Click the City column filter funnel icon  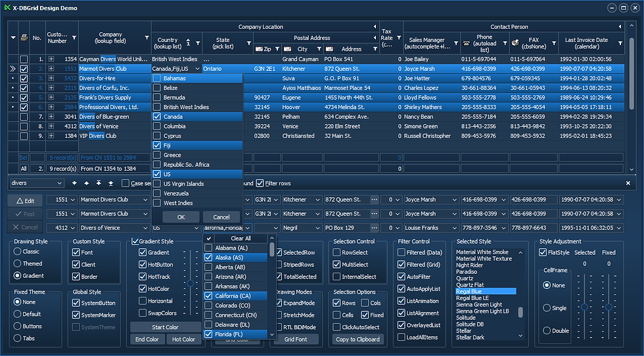point(319,49)
